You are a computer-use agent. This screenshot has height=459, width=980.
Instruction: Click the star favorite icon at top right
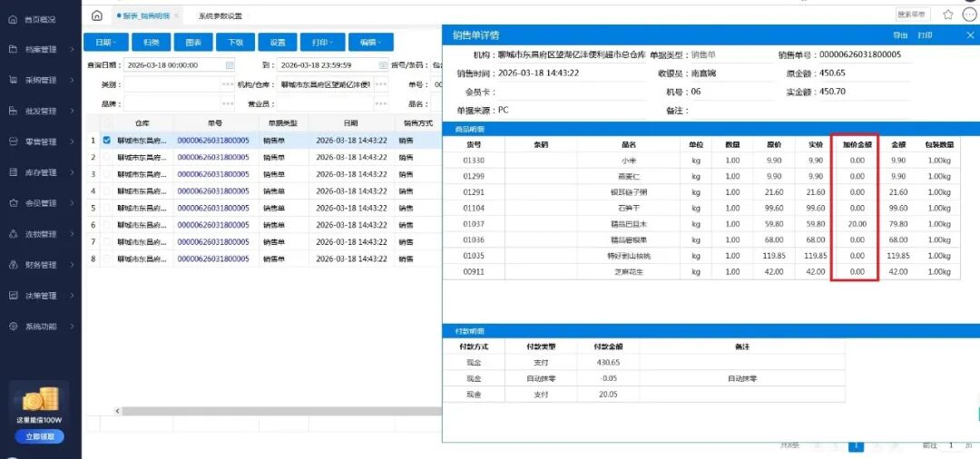[x=948, y=15]
